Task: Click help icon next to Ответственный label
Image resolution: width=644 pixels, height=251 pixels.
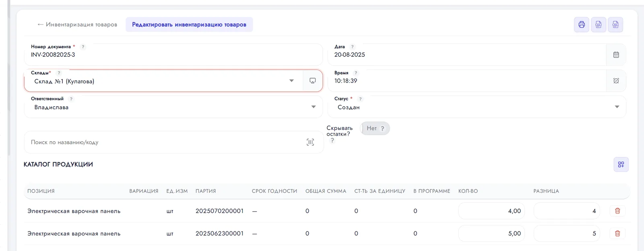Action: tap(71, 99)
